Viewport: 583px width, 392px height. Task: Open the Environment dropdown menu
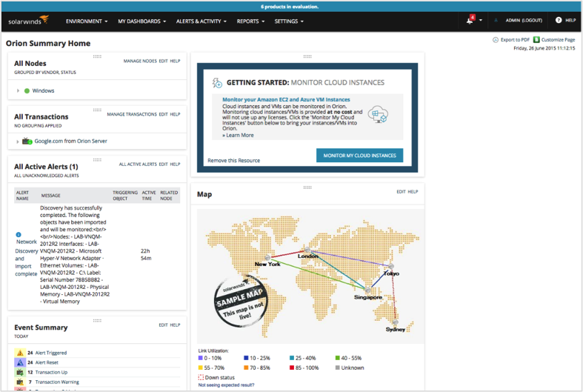tap(87, 21)
